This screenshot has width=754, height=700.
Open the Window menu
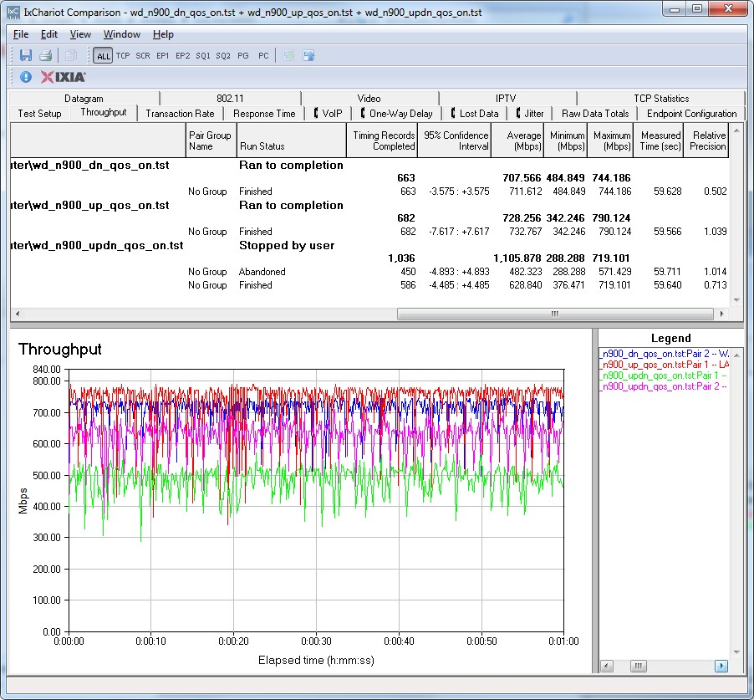coord(122,34)
